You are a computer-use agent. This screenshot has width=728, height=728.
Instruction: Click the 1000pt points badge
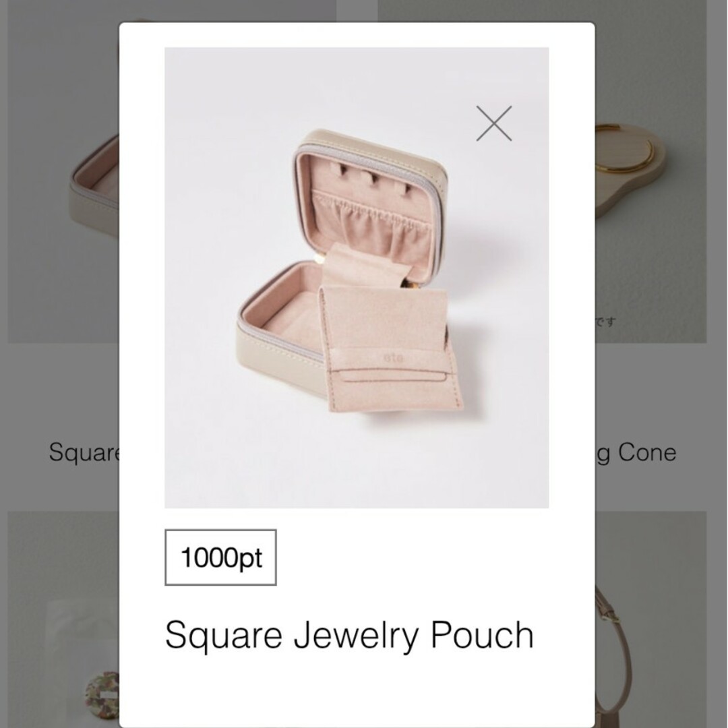tap(220, 557)
